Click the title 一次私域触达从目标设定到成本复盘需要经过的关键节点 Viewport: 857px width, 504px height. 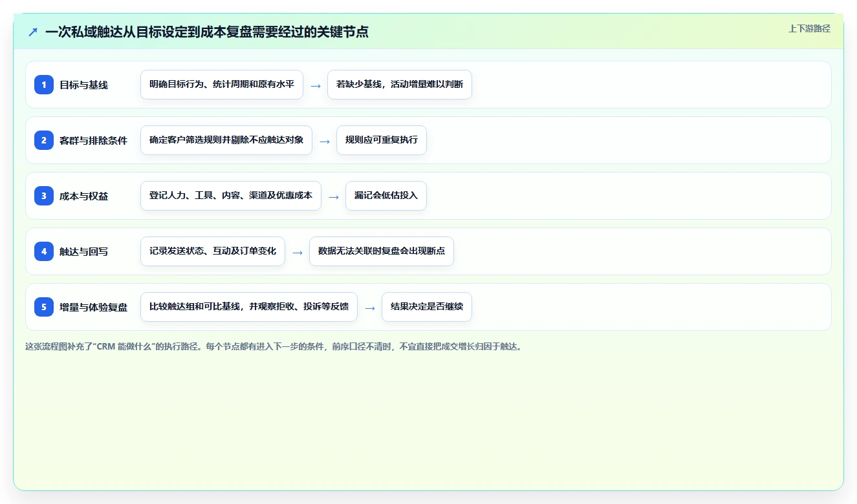coord(207,32)
